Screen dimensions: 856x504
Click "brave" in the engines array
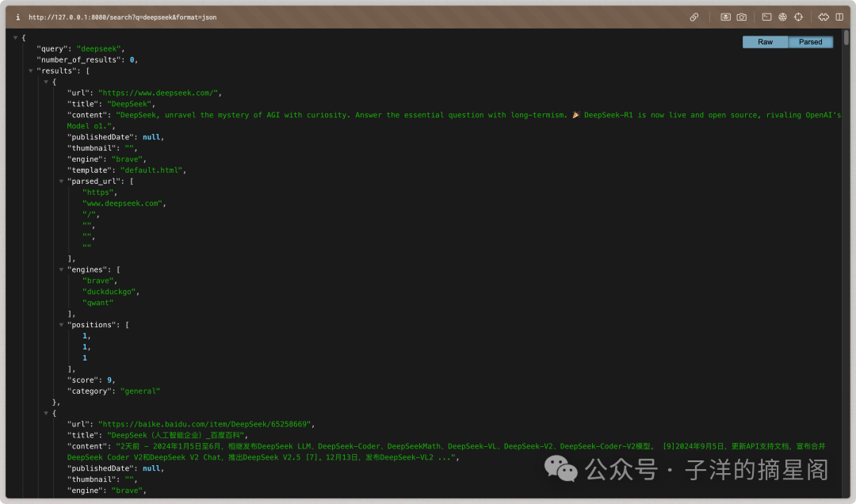click(98, 281)
